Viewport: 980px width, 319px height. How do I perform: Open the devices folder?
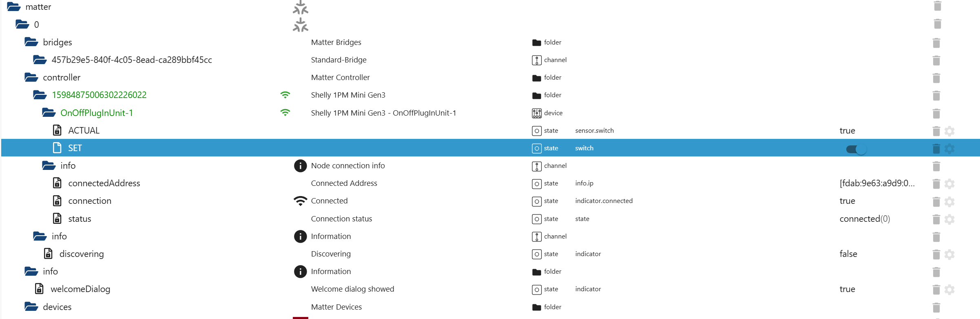pos(31,307)
